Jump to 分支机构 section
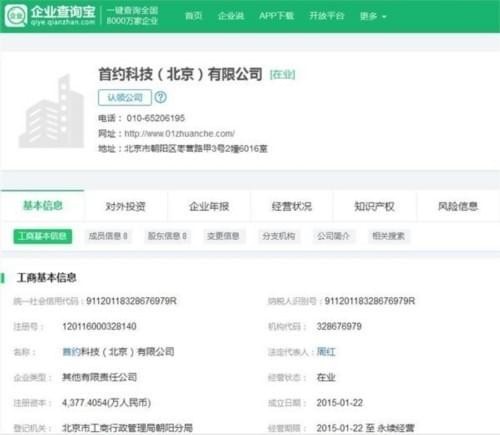 tap(278, 236)
